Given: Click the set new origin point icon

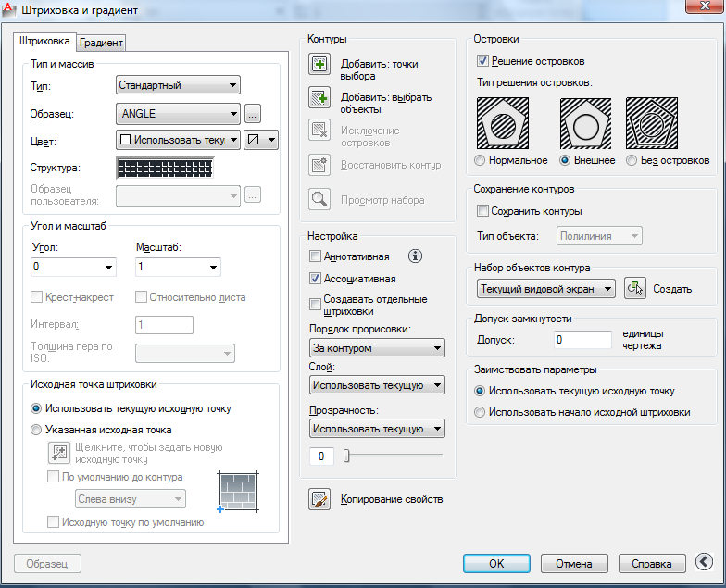Looking at the screenshot, I should pyautogui.click(x=59, y=452).
